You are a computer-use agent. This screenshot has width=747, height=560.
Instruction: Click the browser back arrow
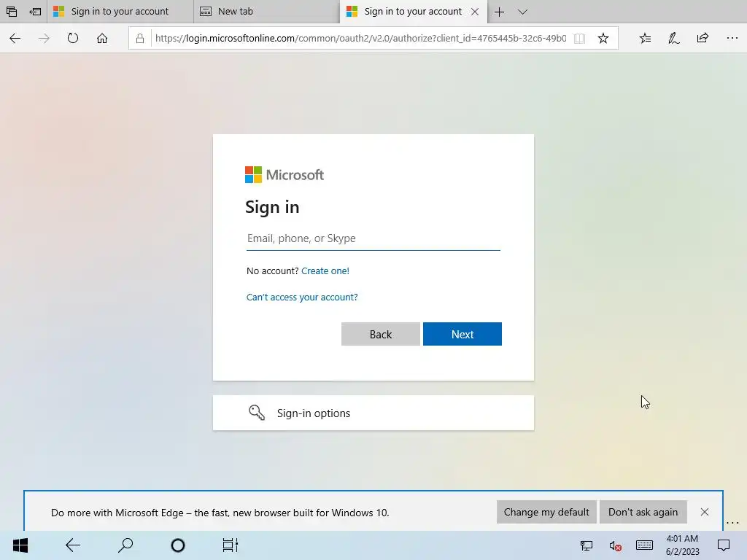pos(15,38)
